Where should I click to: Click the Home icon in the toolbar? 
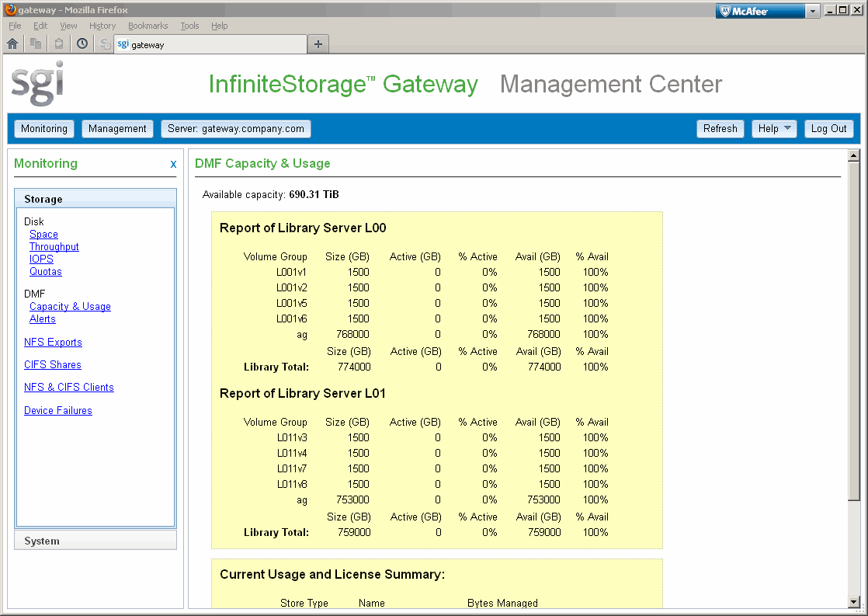[x=12, y=44]
